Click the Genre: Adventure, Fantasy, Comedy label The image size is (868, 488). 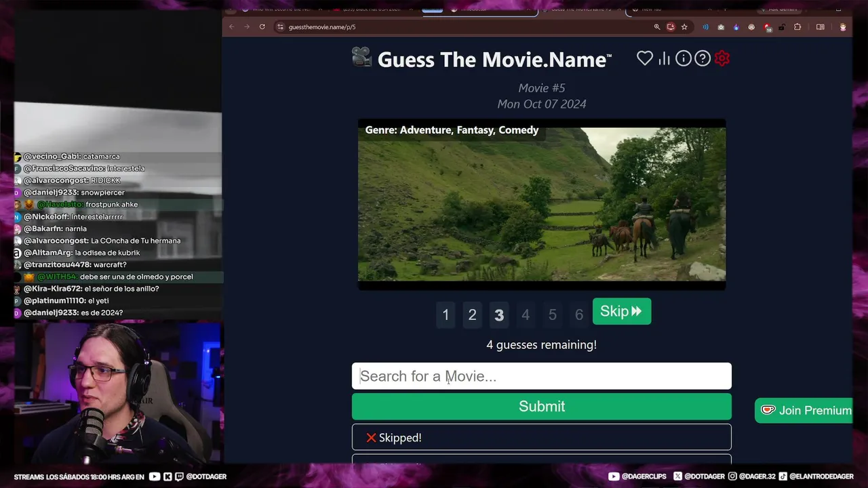[452, 130]
